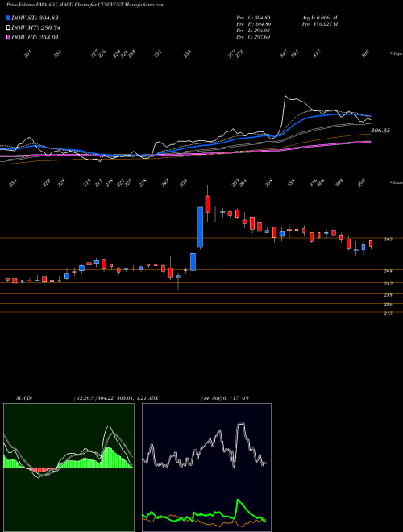The height and width of the screenshot is (532, 403).
Task: Click the ADX '(14 day) 6, +17, -19' values
Action: (x=225, y=398)
